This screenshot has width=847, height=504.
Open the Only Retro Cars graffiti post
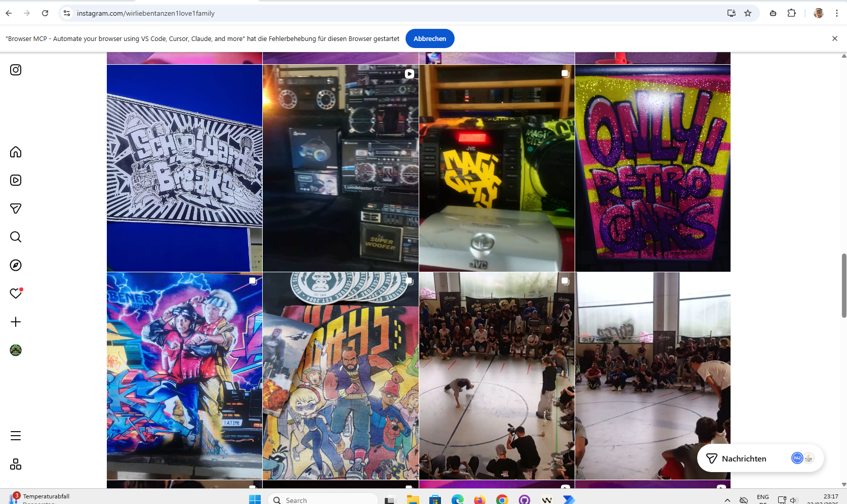click(653, 168)
